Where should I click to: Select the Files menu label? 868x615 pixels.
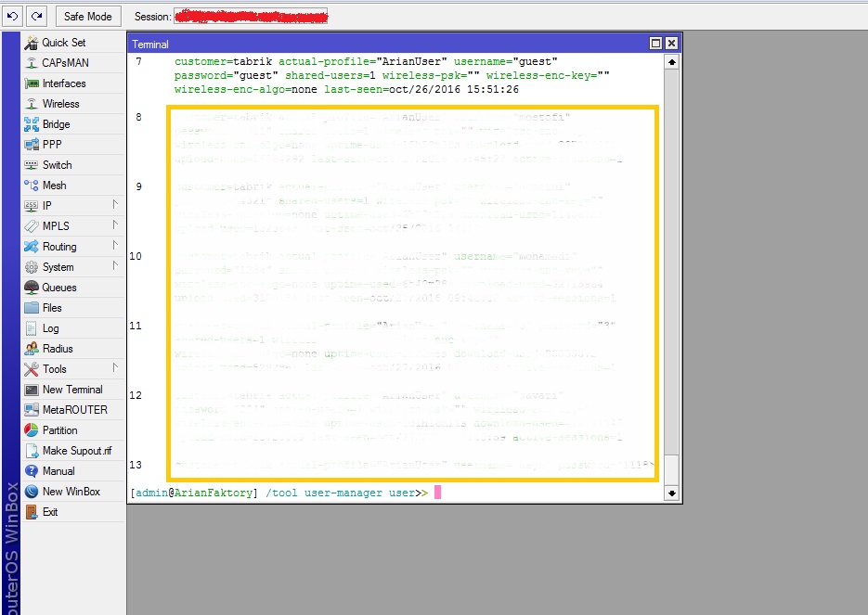(52, 308)
